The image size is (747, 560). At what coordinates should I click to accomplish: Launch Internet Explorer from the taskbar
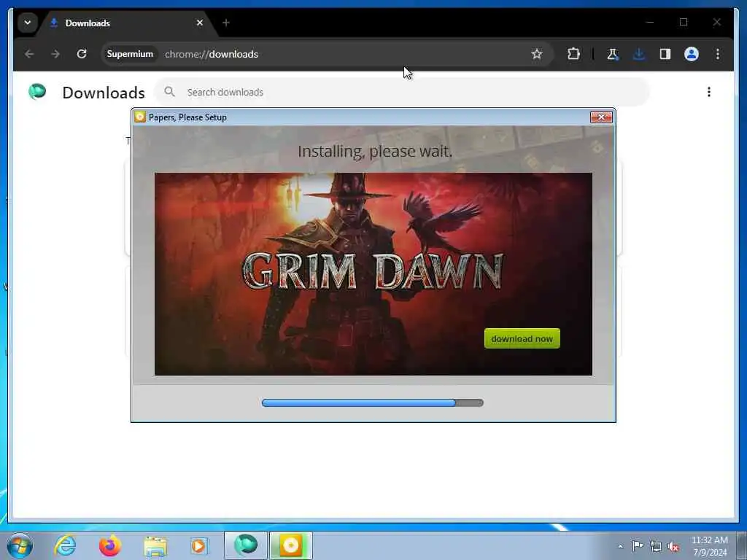point(65,545)
